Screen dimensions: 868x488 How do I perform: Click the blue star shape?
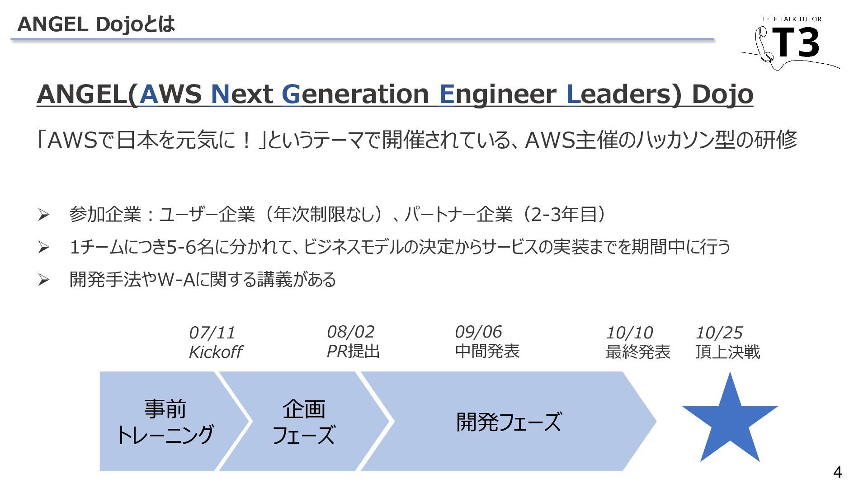click(730, 418)
